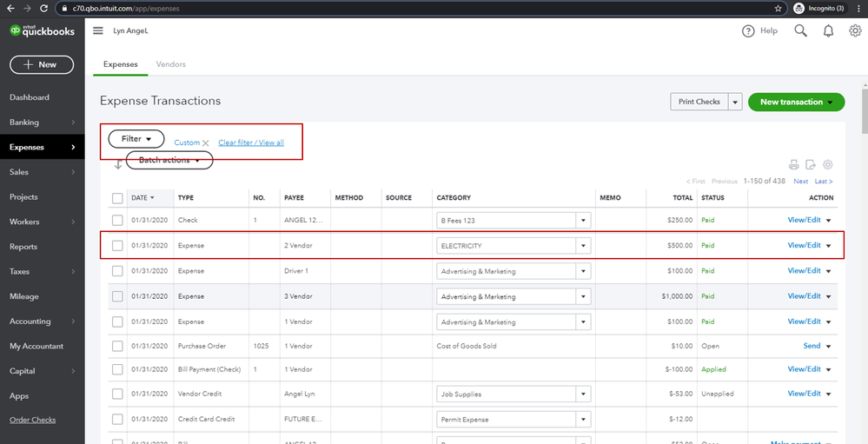Open the settings gear in header

point(855,31)
